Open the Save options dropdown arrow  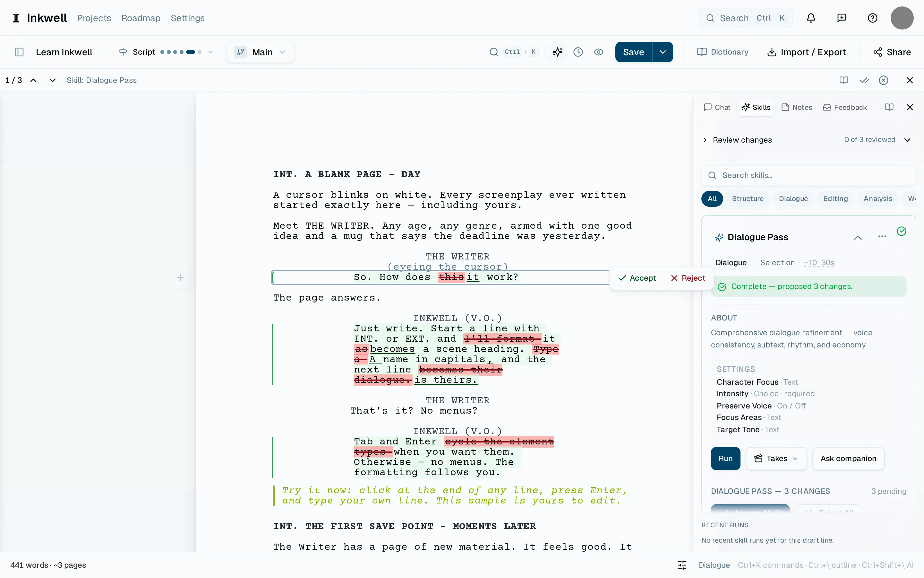[663, 52]
